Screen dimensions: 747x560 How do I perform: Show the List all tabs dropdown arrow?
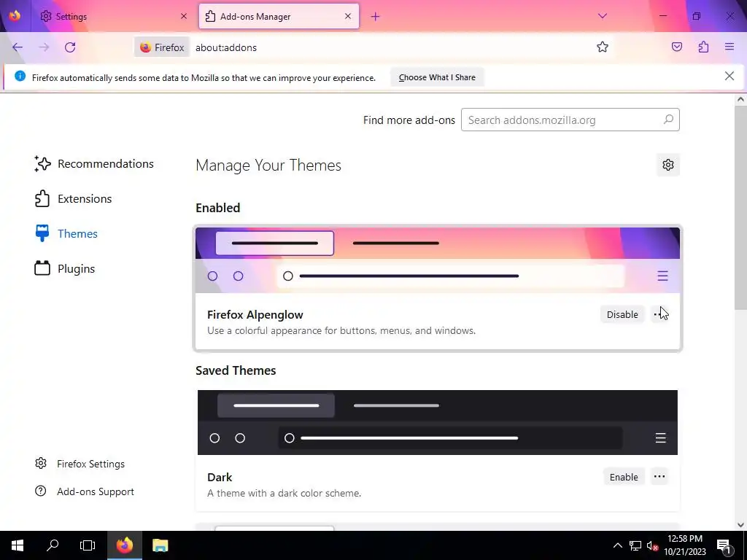click(602, 16)
